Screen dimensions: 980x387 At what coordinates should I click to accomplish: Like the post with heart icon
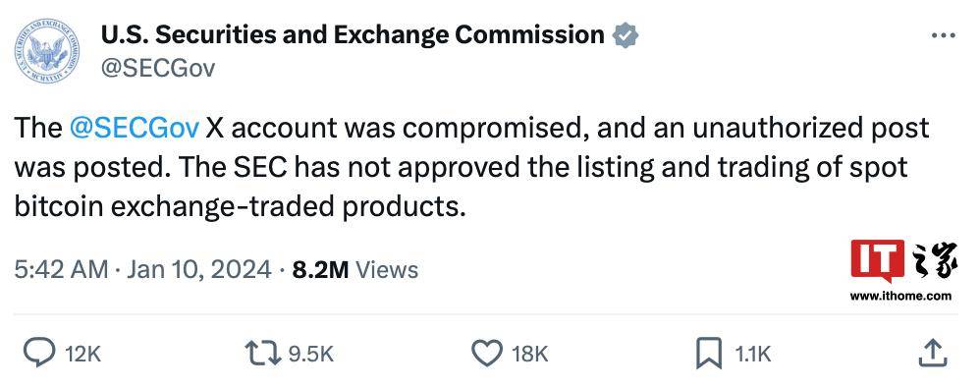[486, 354]
